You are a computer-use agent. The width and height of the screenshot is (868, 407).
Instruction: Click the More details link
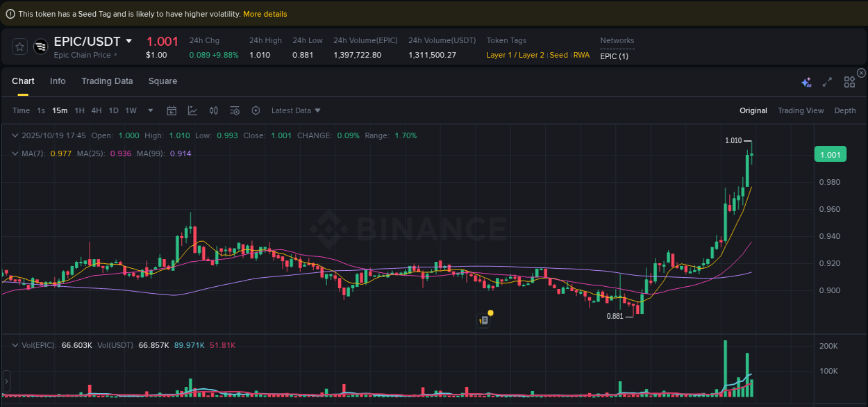(264, 13)
